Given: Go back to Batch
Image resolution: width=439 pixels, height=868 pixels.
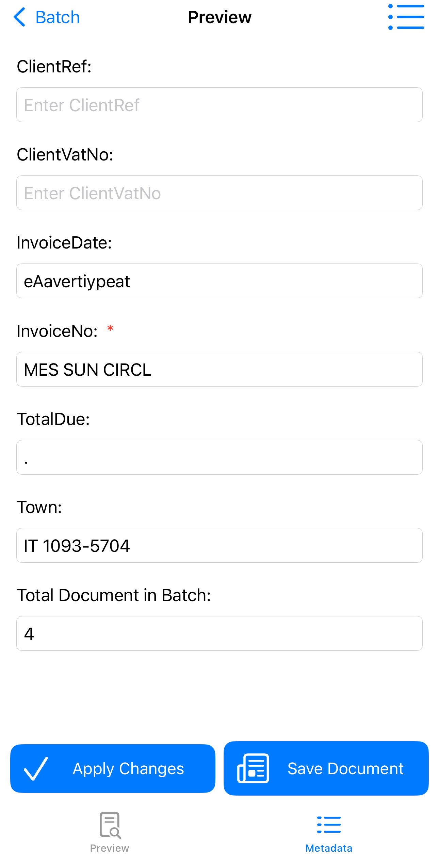Looking at the screenshot, I should click(47, 17).
